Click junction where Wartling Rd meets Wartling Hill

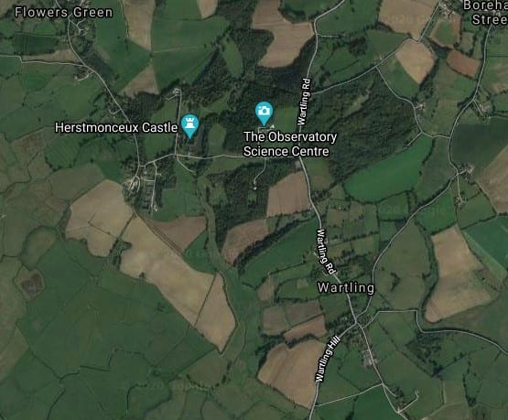(356, 322)
